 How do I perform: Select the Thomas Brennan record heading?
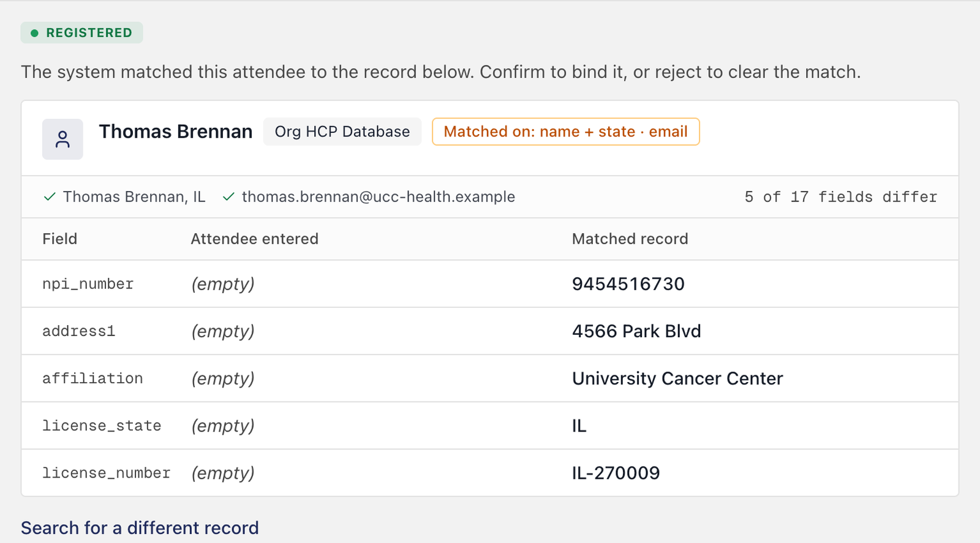176,132
